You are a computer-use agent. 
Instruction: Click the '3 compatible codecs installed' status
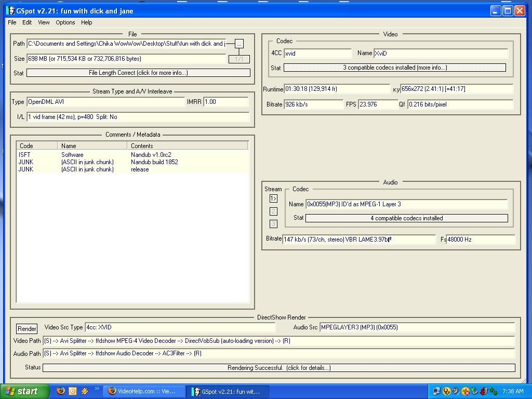395,68
